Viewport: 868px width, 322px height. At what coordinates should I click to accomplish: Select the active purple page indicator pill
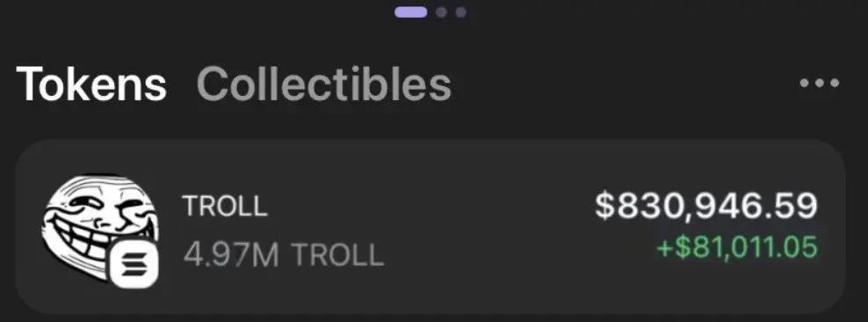(x=411, y=11)
